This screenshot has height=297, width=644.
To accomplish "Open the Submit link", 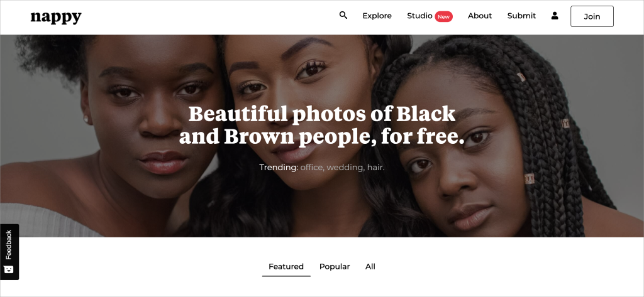I will [x=521, y=16].
